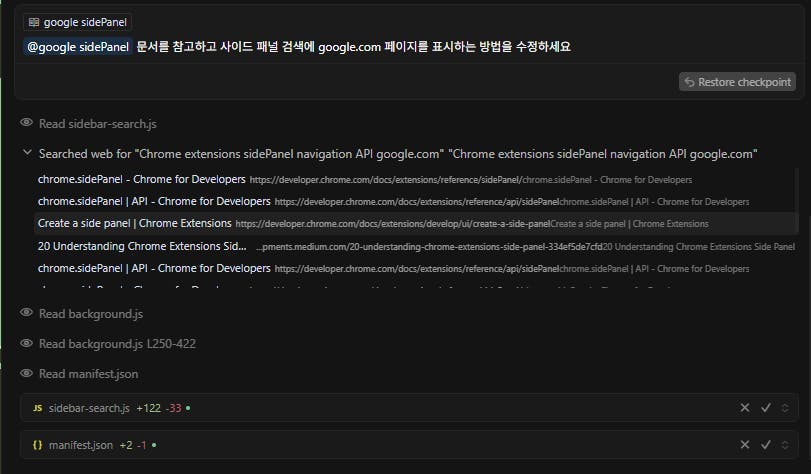811x474 pixels.
Task: Click Restore checkpoint button
Action: click(737, 82)
